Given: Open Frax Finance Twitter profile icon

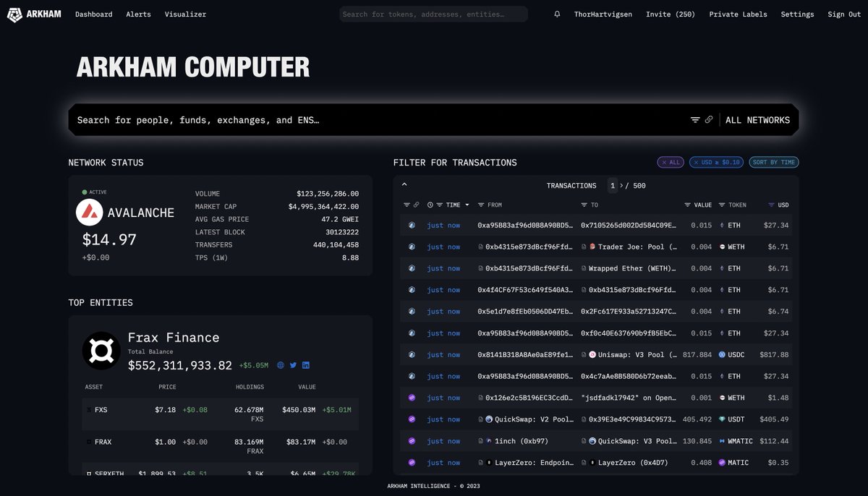Looking at the screenshot, I should pos(294,366).
